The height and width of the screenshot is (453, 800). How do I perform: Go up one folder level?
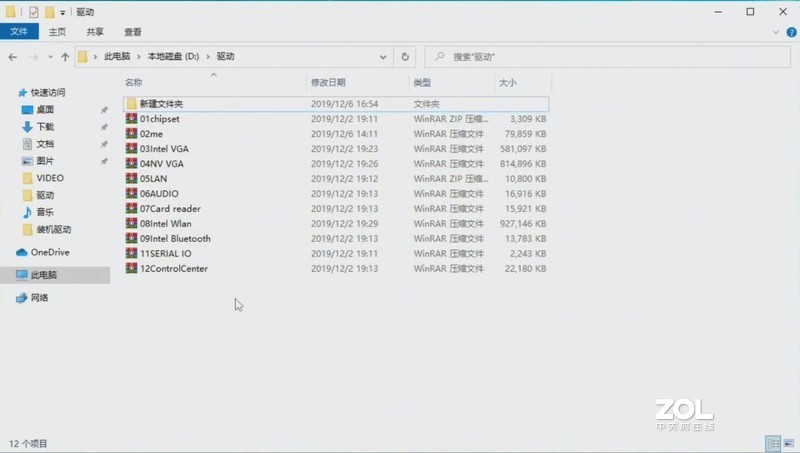point(65,57)
